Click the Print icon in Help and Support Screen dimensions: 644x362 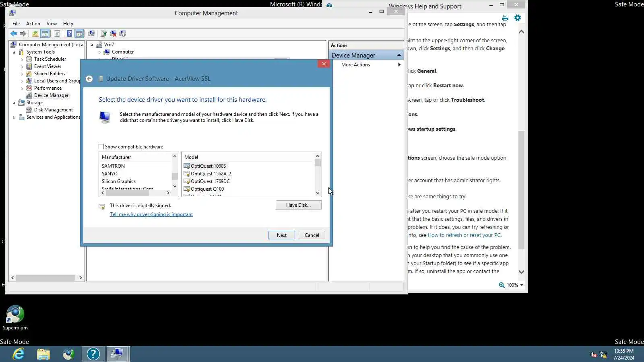[x=505, y=18]
